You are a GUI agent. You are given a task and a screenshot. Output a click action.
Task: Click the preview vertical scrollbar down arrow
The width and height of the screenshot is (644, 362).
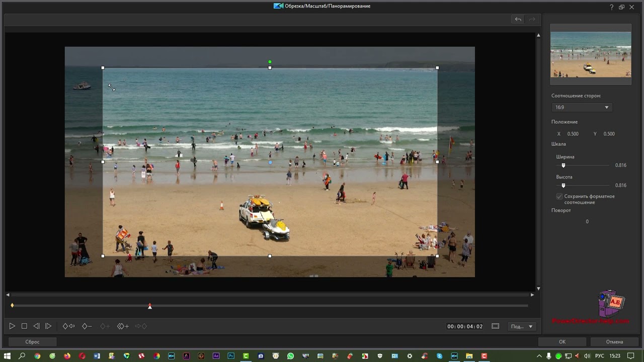click(538, 289)
